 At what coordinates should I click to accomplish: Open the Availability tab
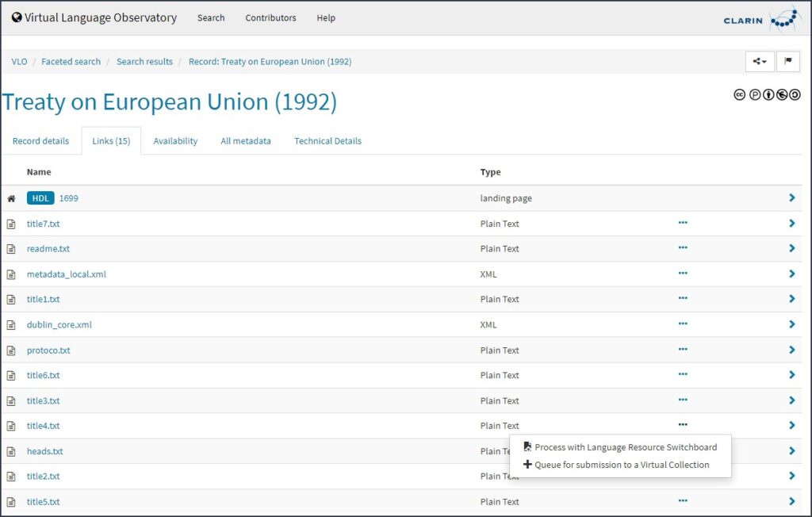[175, 141]
